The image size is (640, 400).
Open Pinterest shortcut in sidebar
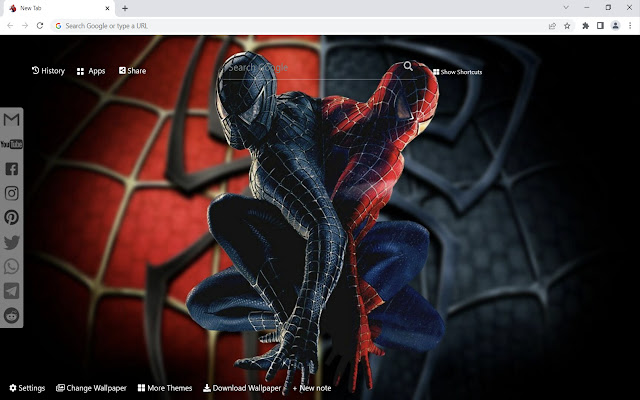point(11,217)
